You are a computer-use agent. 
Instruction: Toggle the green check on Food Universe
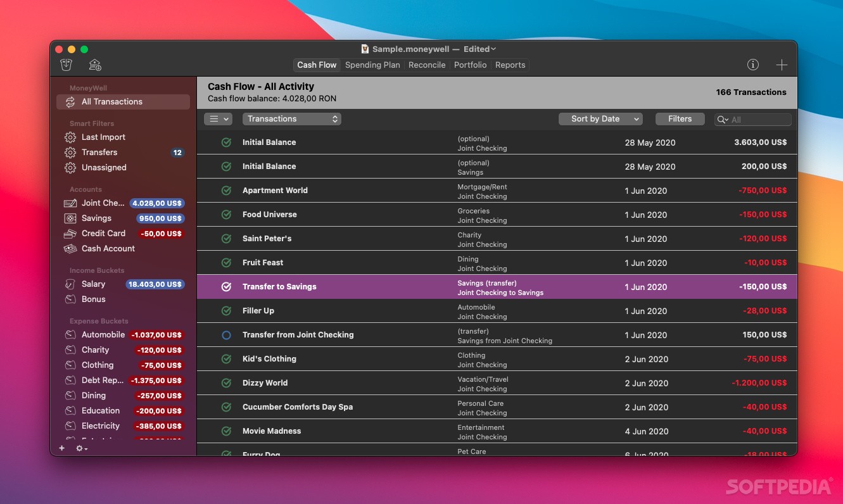(x=226, y=215)
